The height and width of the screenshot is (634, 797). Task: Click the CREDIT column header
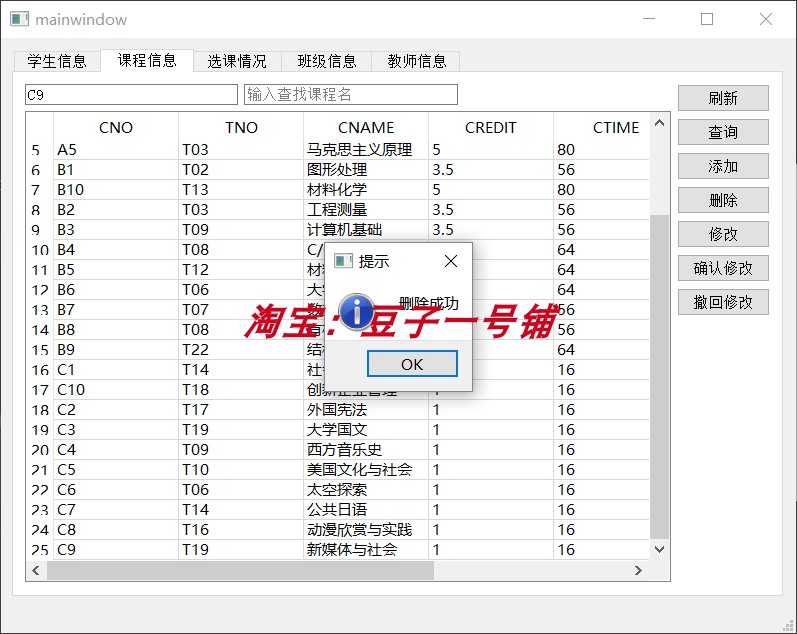click(x=491, y=127)
